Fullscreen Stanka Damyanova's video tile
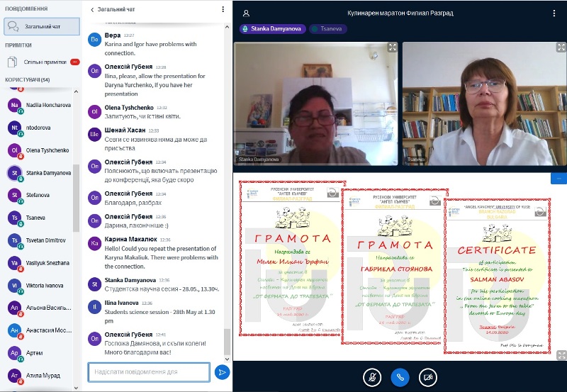Image resolution: width=567 pixels, height=392 pixels. coord(393,47)
